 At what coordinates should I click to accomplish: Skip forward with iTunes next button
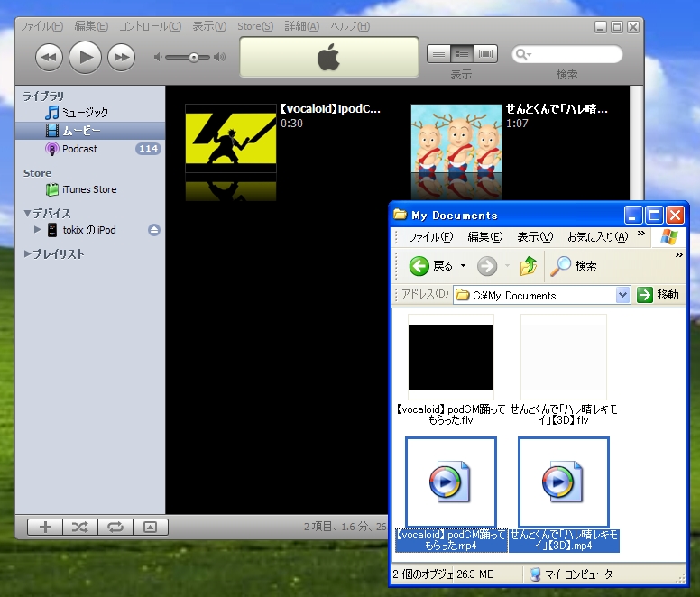coord(122,57)
